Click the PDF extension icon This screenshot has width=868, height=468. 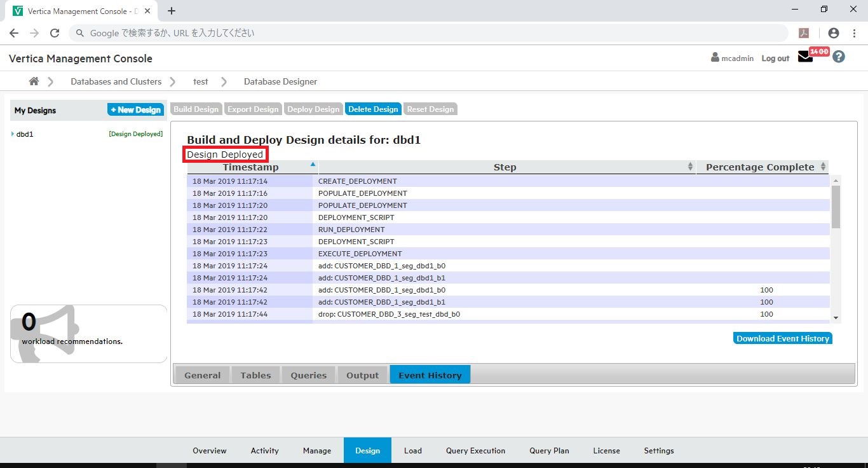804,33
